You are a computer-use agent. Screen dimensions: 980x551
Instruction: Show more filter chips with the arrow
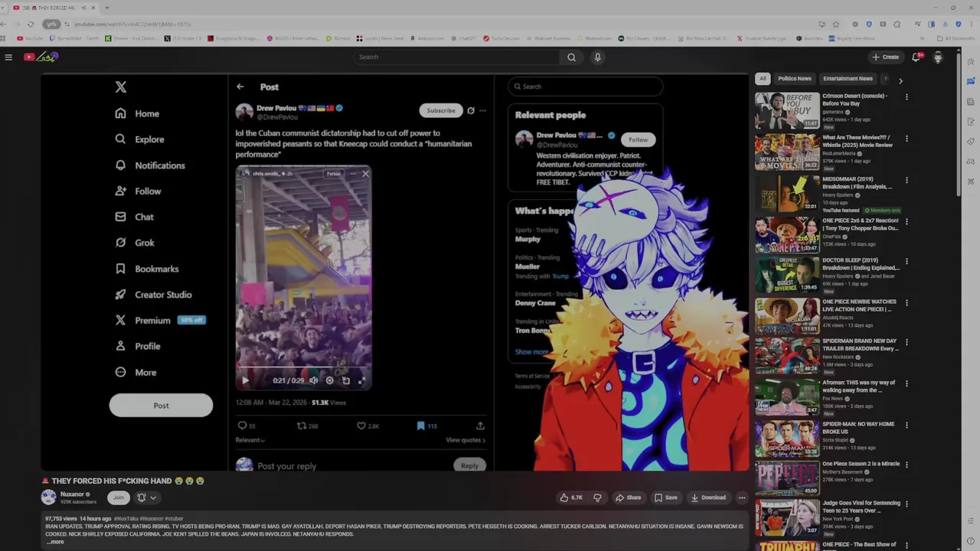point(900,80)
